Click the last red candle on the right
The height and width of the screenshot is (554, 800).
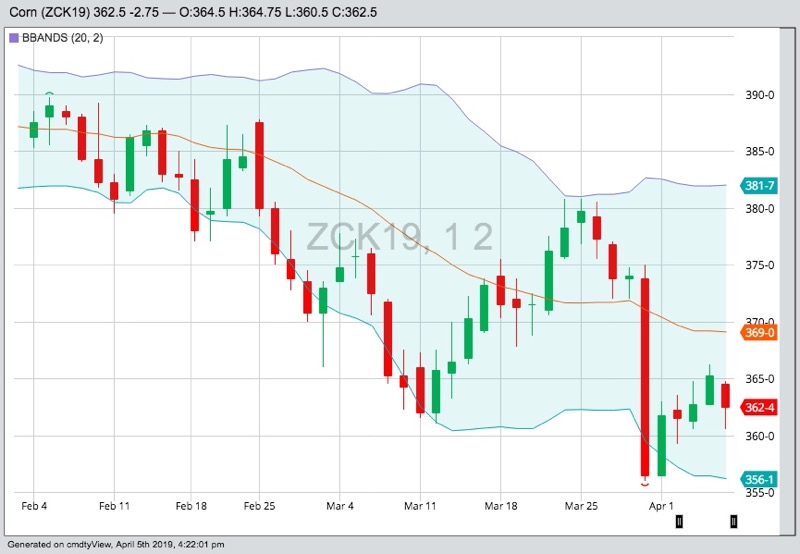726,395
